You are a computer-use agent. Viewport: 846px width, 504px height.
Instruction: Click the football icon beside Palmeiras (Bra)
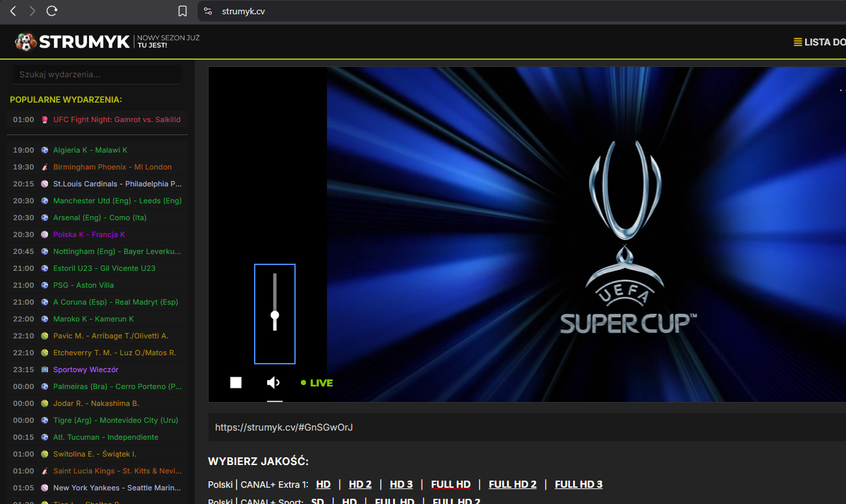(45, 386)
